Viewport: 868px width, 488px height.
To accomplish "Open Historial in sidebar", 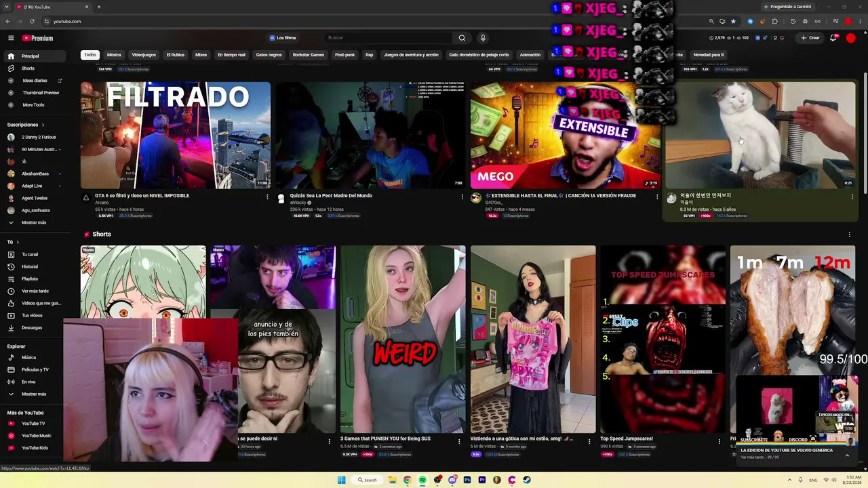I will (x=37, y=266).
